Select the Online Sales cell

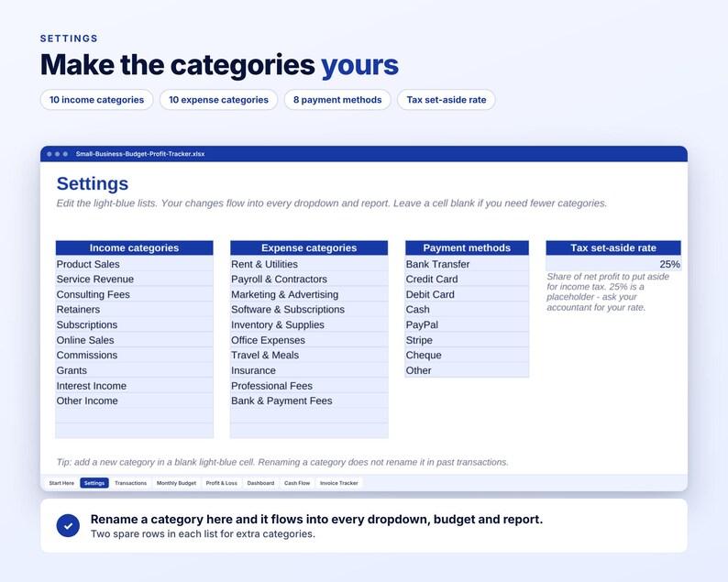[x=134, y=340]
